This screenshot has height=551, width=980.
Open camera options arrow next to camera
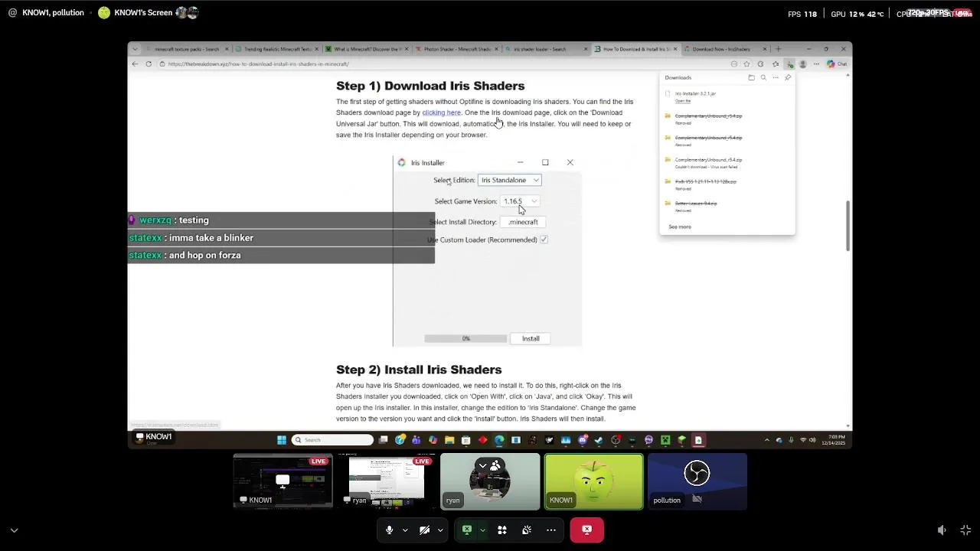pos(440,530)
